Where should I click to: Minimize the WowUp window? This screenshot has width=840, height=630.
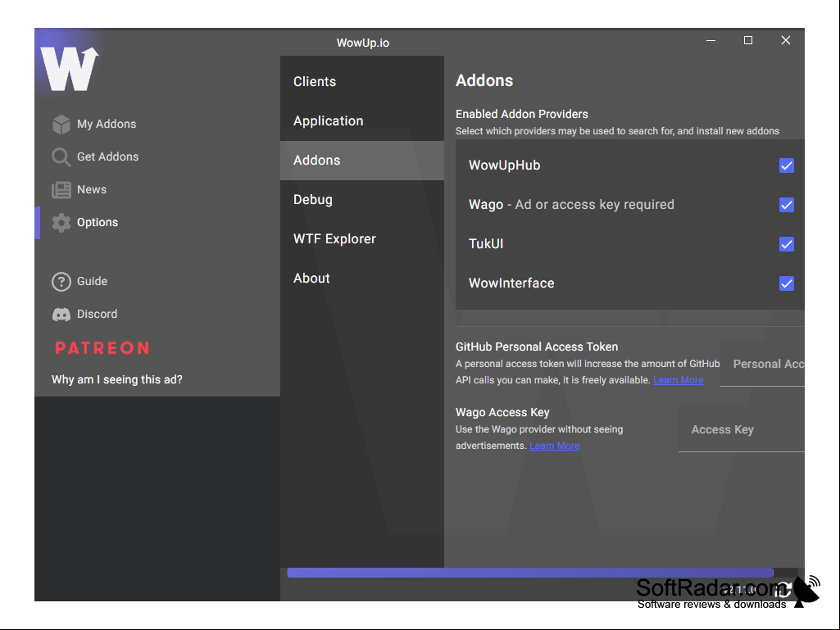point(711,41)
